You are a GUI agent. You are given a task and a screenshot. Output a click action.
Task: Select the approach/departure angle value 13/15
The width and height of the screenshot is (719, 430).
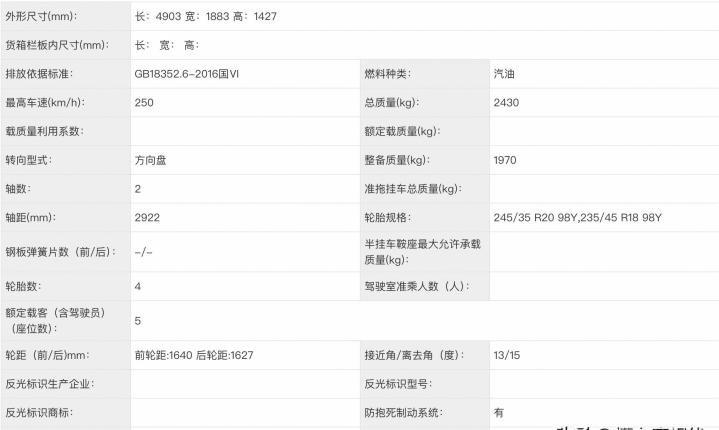click(506, 355)
